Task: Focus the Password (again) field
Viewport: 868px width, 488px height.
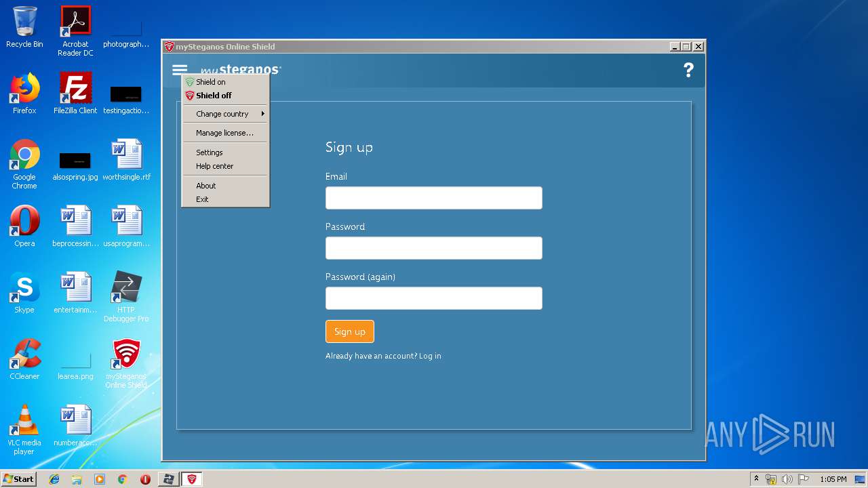Action: coord(434,298)
